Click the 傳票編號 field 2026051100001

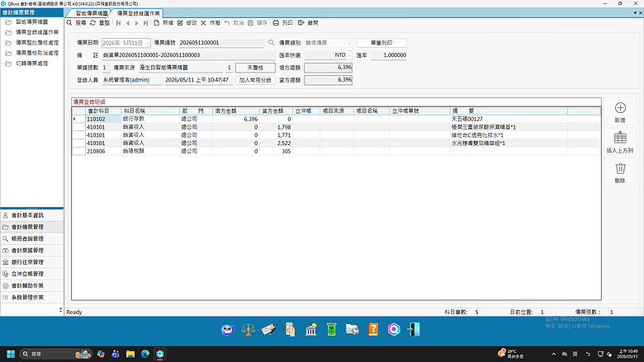click(222, 43)
